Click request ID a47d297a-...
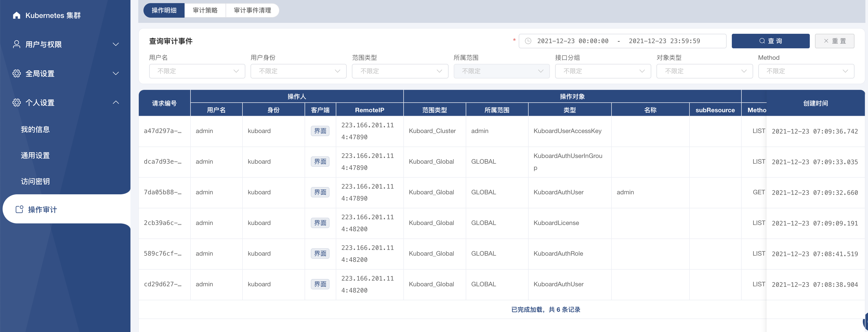Screen dimensions: 868x332 [x=163, y=131]
